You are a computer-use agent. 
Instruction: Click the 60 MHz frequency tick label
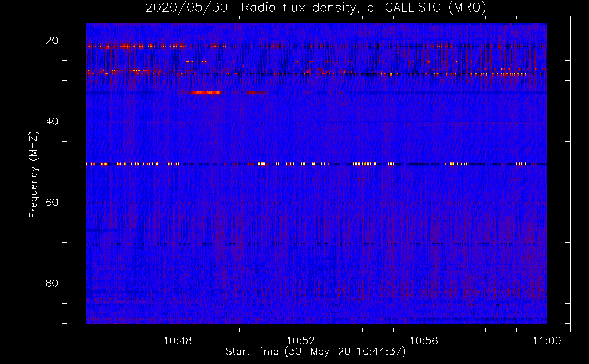(x=52, y=202)
